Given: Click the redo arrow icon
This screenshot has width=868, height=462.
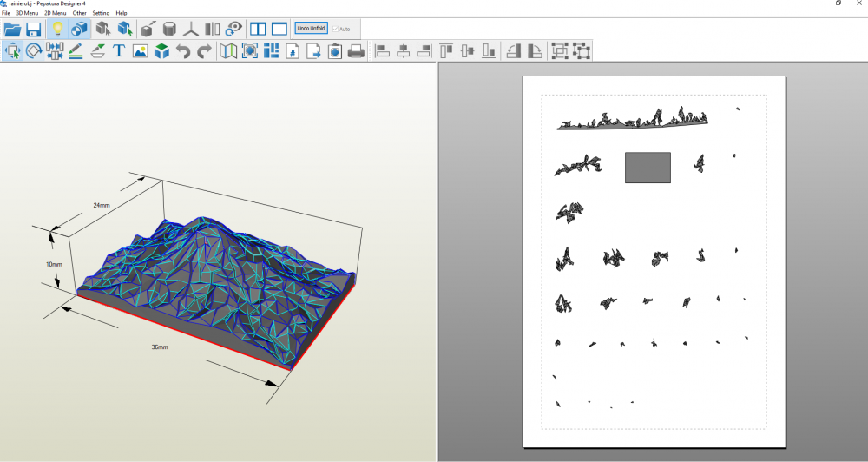Looking at the screenshot, I should [x=204, y=51].
